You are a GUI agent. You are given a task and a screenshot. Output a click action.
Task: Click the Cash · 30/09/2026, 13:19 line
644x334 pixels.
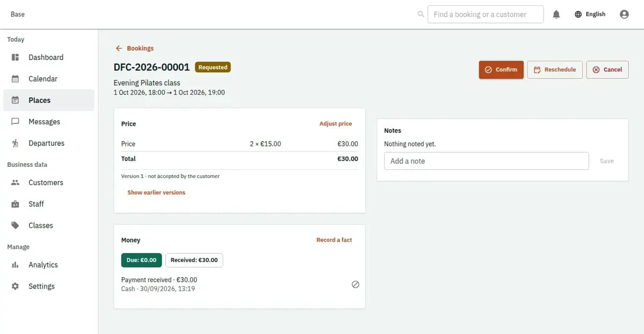(x=158, y=289)
